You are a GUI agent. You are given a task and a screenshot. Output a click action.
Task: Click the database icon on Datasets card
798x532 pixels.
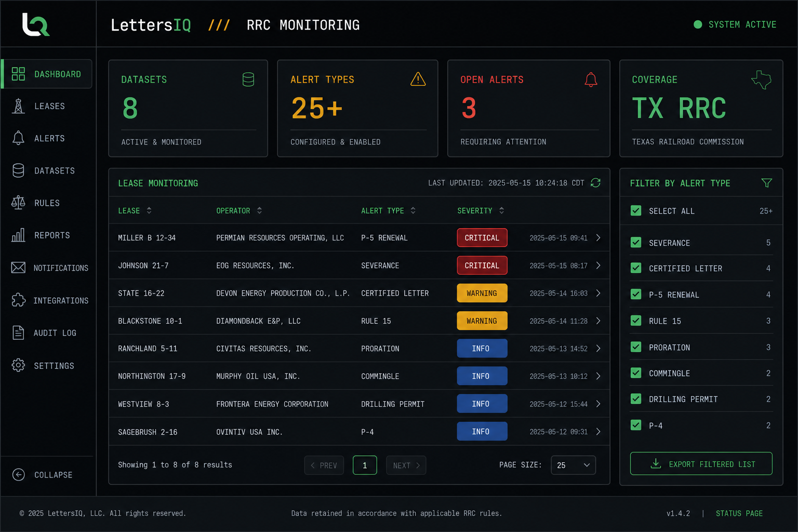tap(248, 79)
